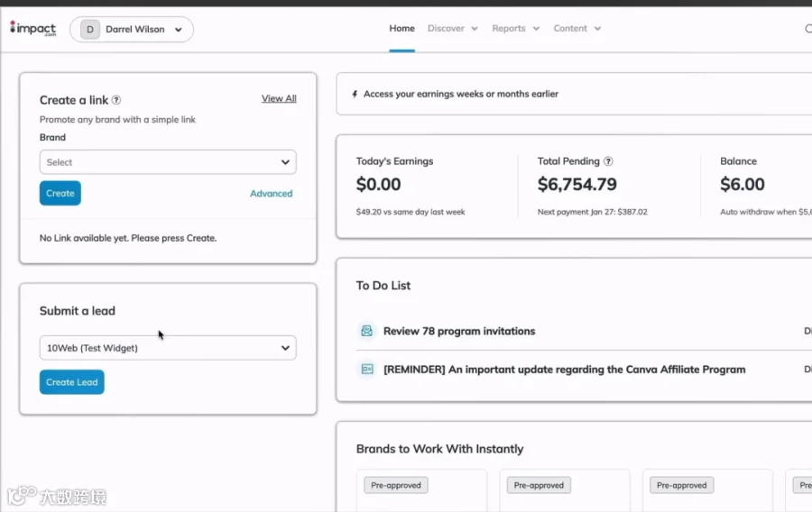The height and width of the screenshot is (512, 812).
Task: Click the D avatar icon
Action: (90, 30)
